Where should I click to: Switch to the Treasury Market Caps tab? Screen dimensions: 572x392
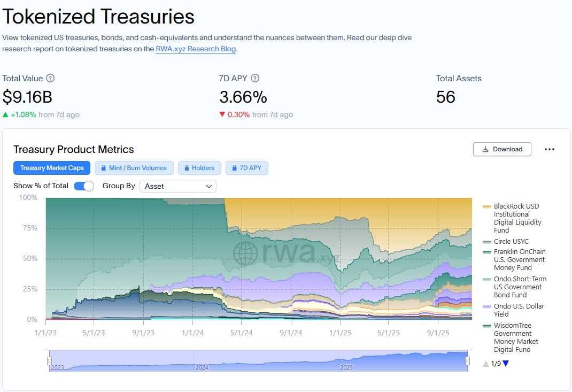coord(51,167)
